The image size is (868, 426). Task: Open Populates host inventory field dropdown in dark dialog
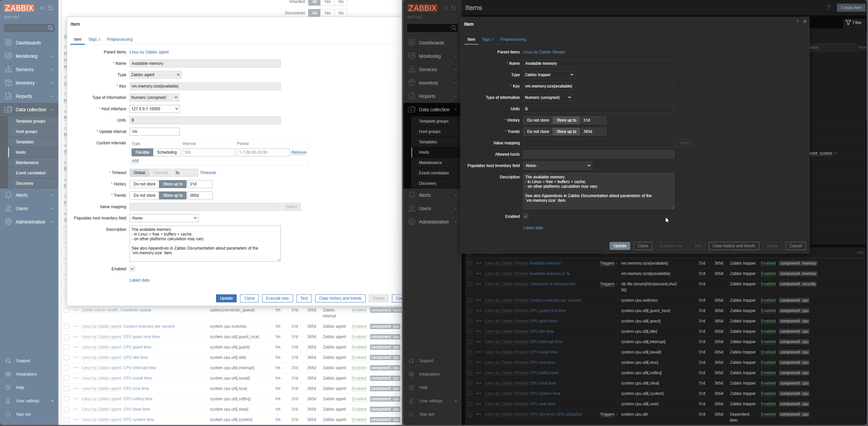click(x=558, y=166)
